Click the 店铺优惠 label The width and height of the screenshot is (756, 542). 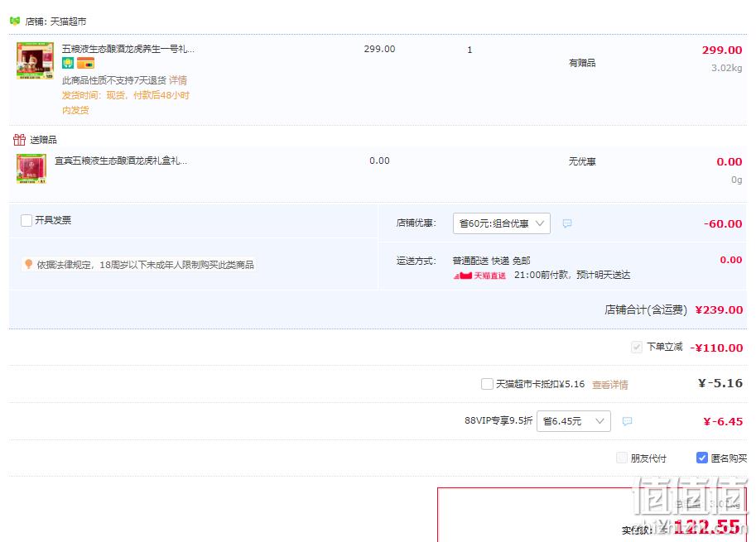pyautogui.click(x=416, y=223)
